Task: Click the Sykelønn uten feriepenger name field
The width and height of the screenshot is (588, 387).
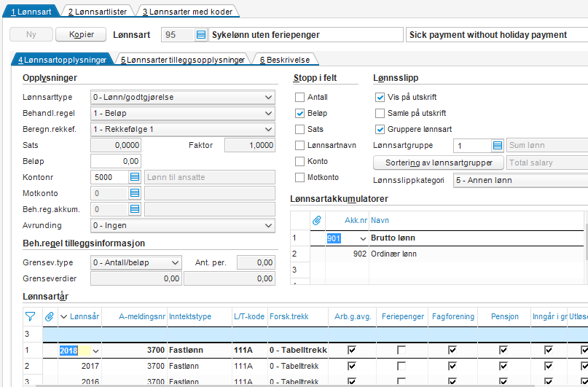Action: [x=305, y=35]
